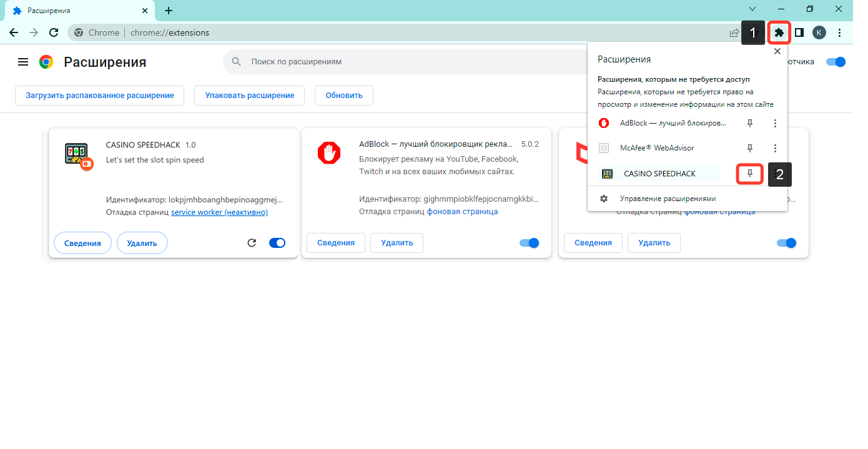Click the browser reload page icon
Image resolution: width=868 pixels, height=449 pixels.
(54, 32)
